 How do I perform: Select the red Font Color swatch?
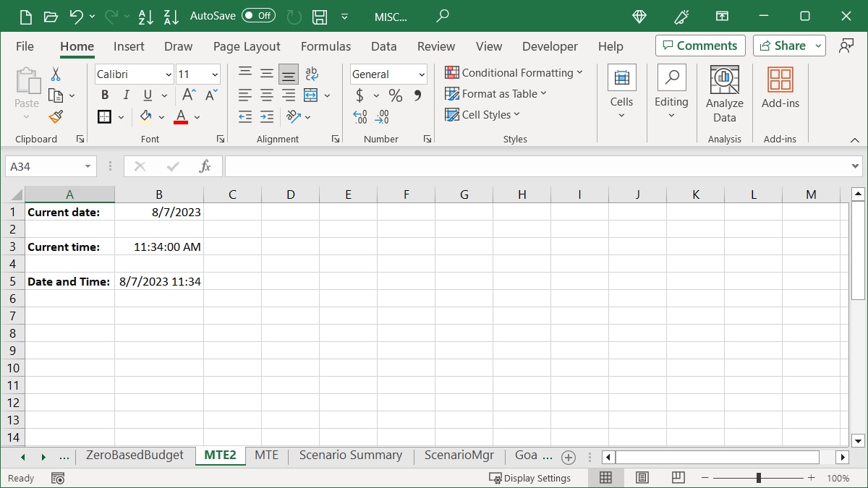click(x=180, y=116)
